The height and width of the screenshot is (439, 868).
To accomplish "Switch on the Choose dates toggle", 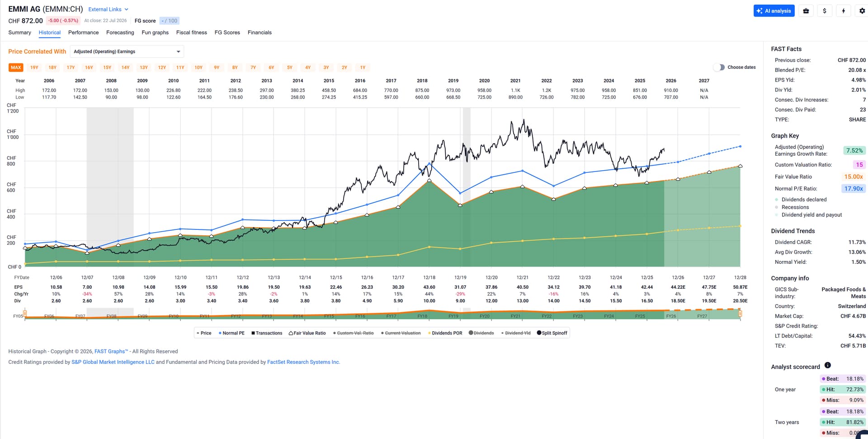I will coord(719,67).
